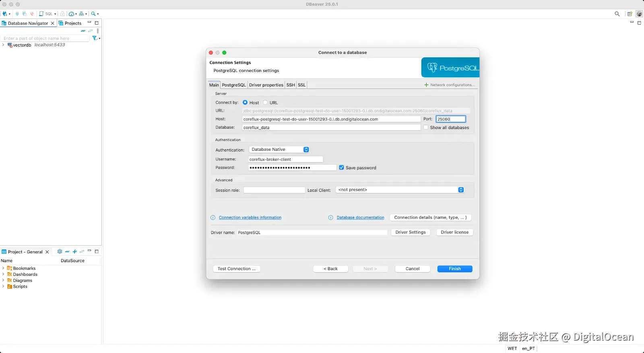This screenshot has height=353, width=644.
Task: Click the New Database Connection plug icon
Action: [5, 14]
